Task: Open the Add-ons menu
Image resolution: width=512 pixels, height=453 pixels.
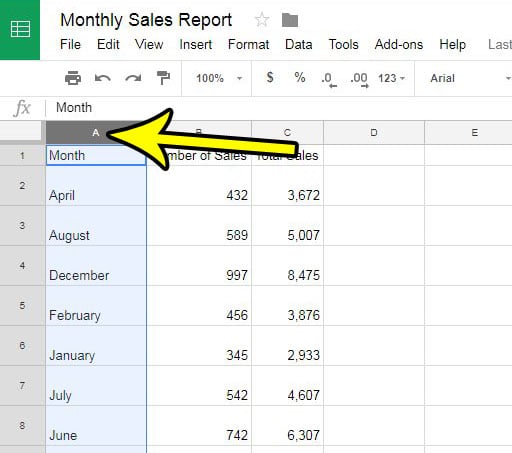Action: tap(399, 44)
